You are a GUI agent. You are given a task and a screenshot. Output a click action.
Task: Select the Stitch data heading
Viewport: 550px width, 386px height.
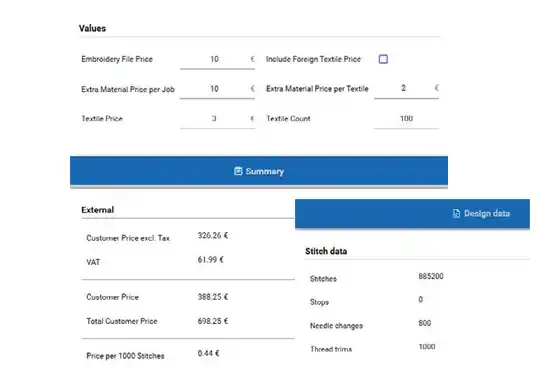point(326,251)
